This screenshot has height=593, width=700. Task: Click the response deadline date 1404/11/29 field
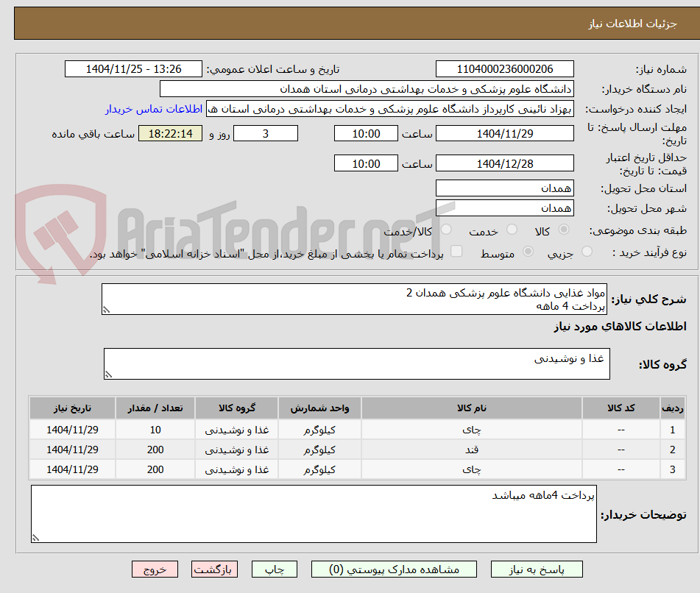tap(505, 133)
